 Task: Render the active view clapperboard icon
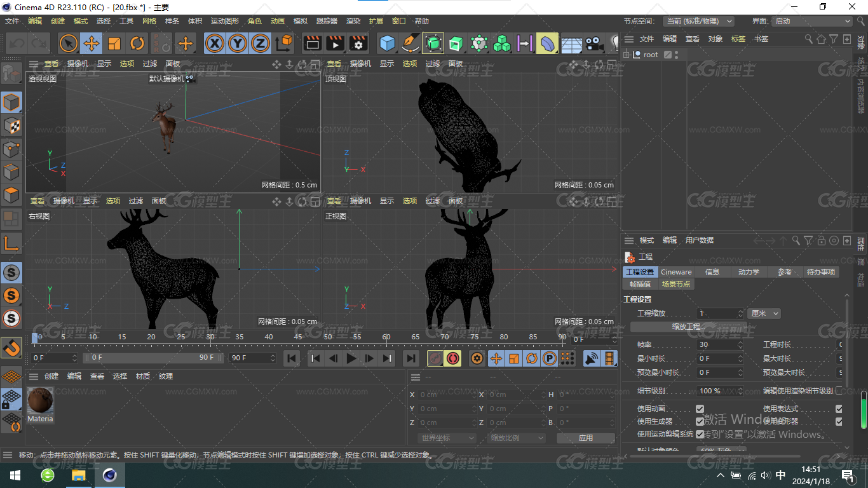[x=312, y=43]
